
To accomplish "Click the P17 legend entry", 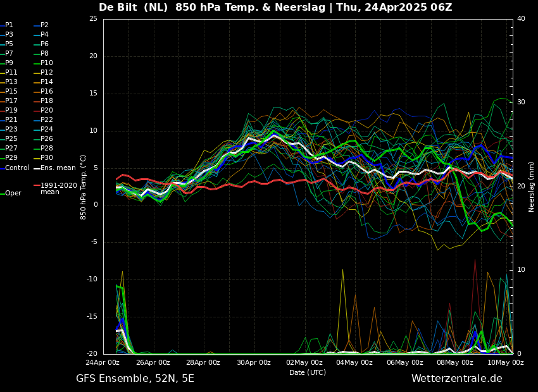I will [x=9, y=101].
